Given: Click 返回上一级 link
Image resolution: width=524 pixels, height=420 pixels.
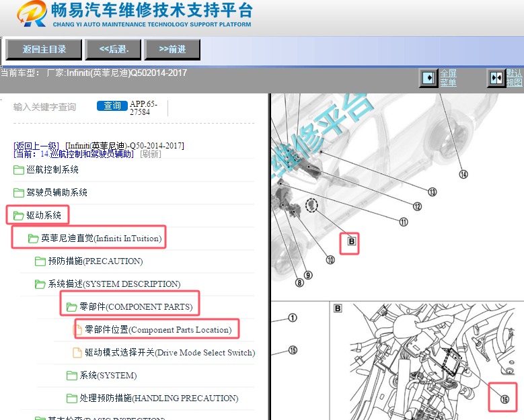Looking at the screenshot, I should (36, 146).
